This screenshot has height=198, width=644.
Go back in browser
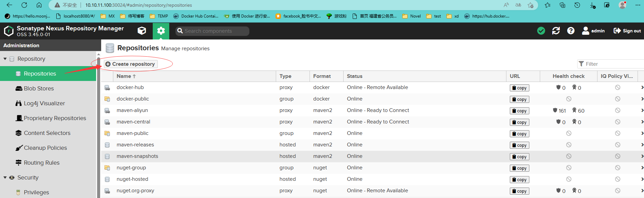(9, 5)
